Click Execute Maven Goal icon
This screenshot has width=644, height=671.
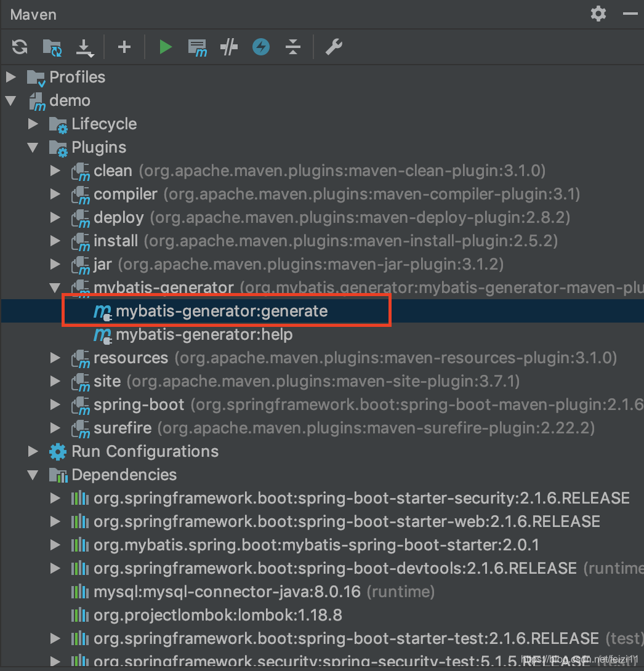click(x=197, y=47)
